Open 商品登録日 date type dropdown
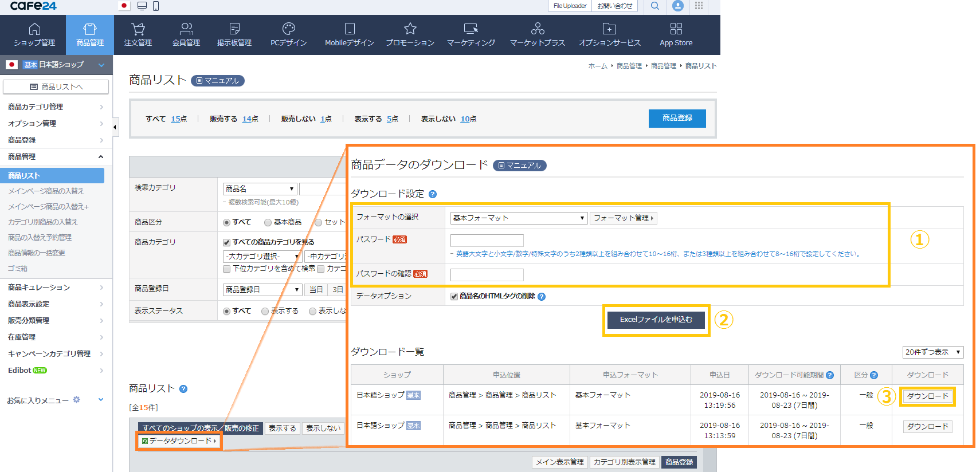The height and width of the screenshot is (472, 980). pyautogui.click(x=262, y=290)
